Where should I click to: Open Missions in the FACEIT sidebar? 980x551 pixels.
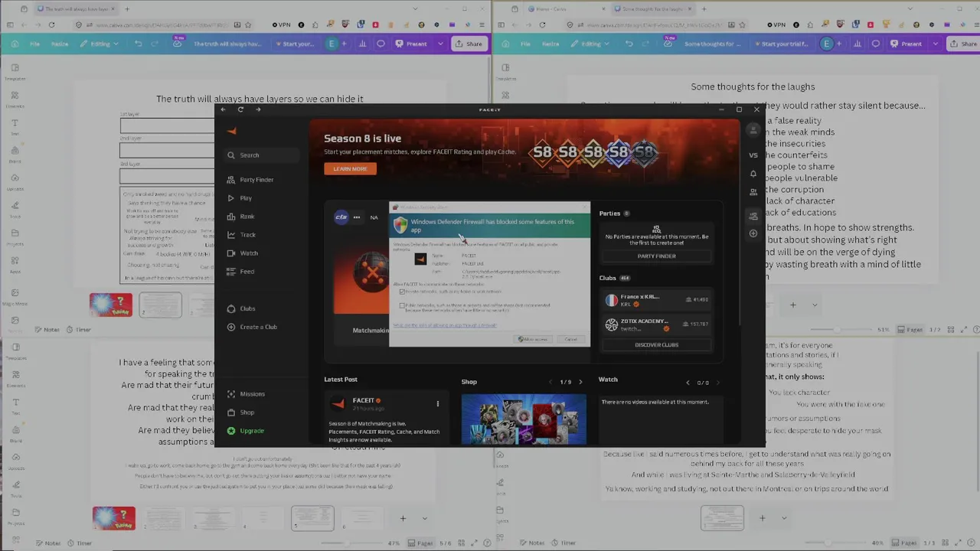coord(246,394)
